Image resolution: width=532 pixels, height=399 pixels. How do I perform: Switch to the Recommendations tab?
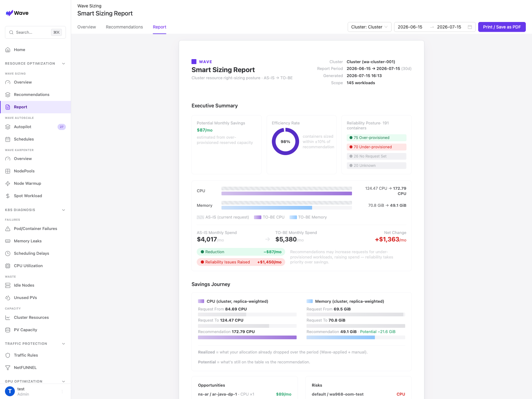pyautogui.click(x=124, y=27)
